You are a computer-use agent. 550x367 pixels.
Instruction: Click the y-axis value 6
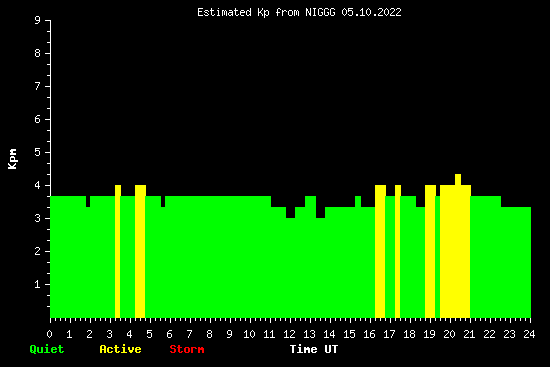point(38,119)
